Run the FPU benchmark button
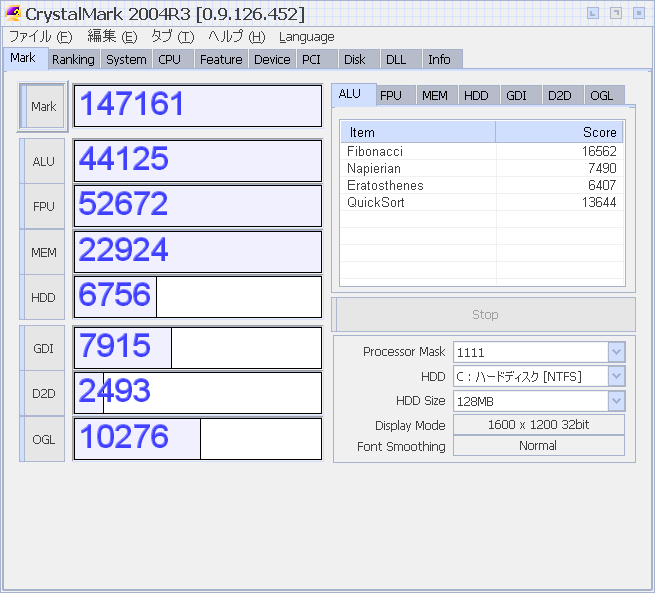Viewport: 655px width, 593px height. (43, 206)
